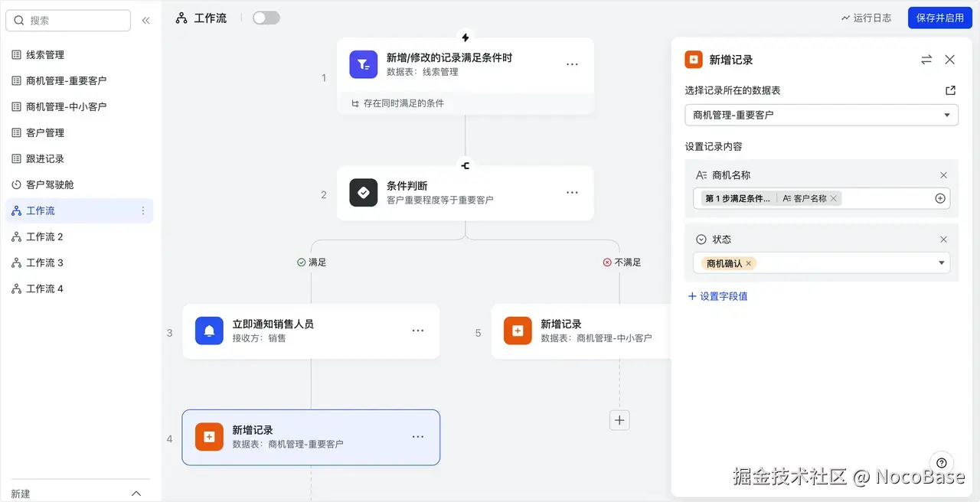Screen dimensions: 980x502
Task: Click orange add-record icon in step 4
Action: coord(209,437)
